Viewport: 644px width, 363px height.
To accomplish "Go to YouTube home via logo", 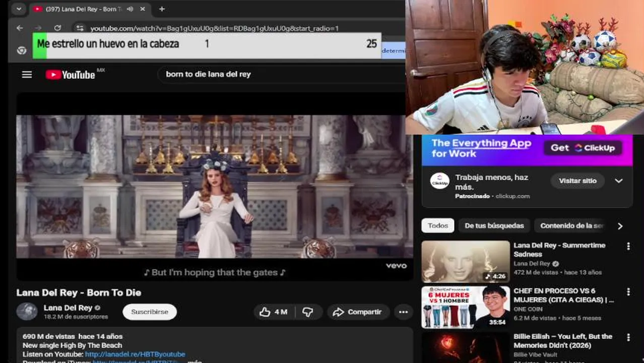I will pyautogui.click(x=70, y=75).
